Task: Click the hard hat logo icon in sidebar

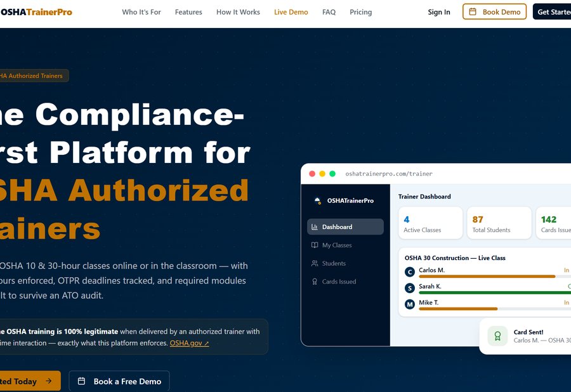Action: pos(318,200)
